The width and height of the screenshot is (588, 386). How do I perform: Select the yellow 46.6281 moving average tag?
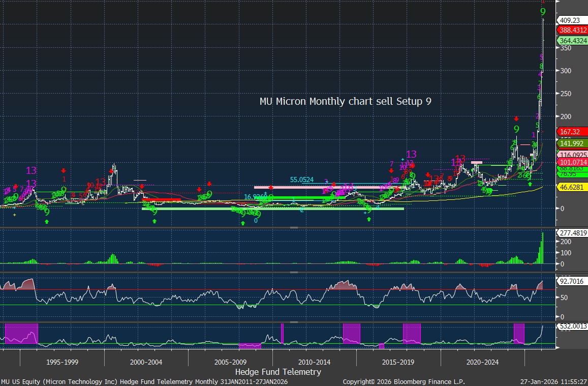coord(572,188)
